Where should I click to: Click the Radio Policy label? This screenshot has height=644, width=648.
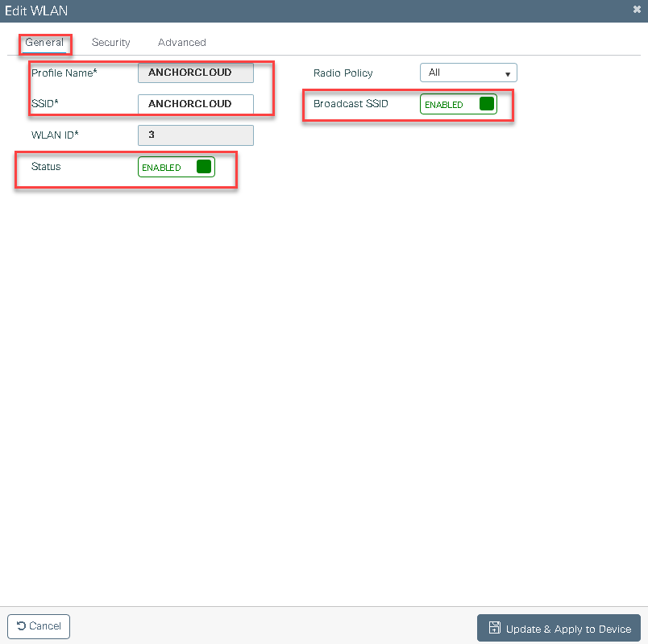tap(343, 73)
